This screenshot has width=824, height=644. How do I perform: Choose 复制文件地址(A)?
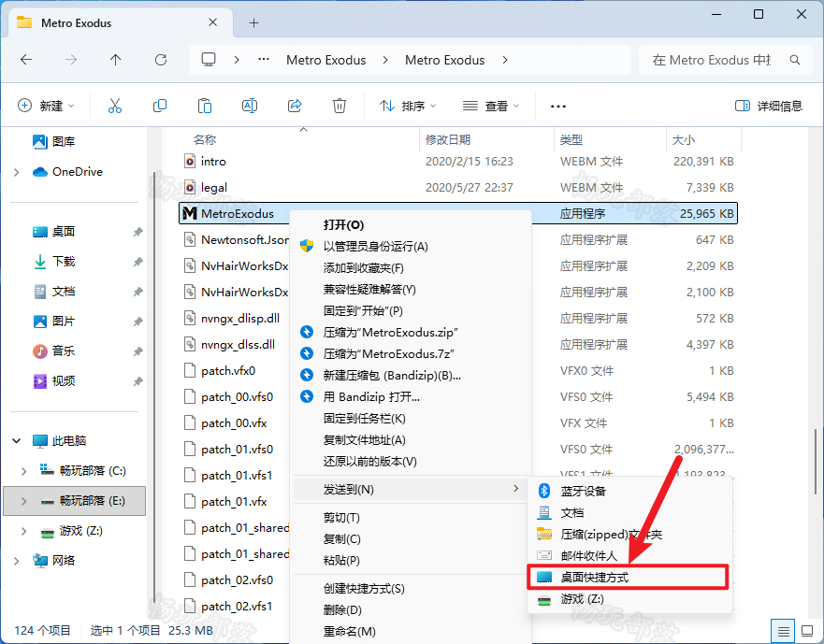pos(411,440)
